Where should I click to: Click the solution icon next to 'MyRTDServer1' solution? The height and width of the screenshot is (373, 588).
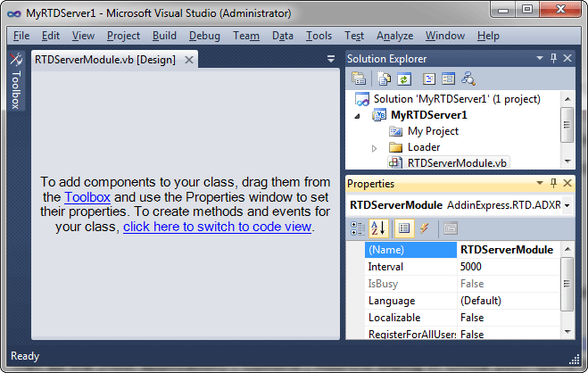[x=362, y=99]
